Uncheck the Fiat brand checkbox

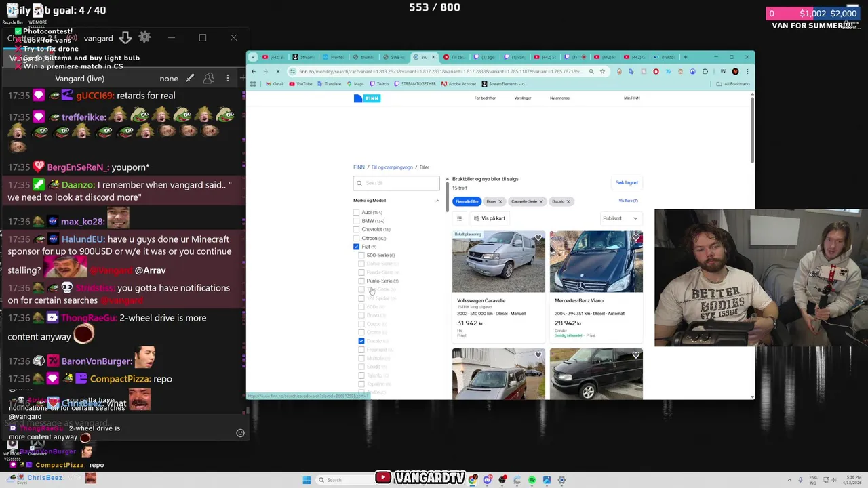pyautogui.click(x=356, y=247)
